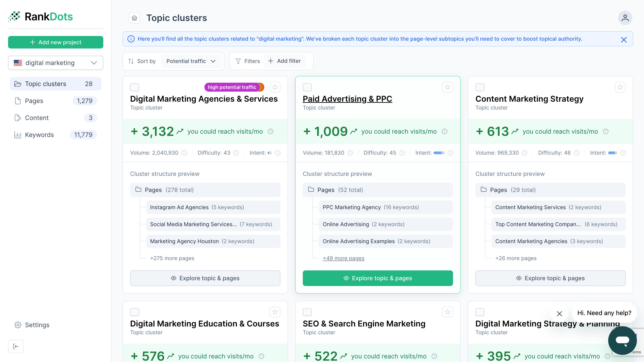
Task: Open the Content sidebar section
Action: coord(37,118)
